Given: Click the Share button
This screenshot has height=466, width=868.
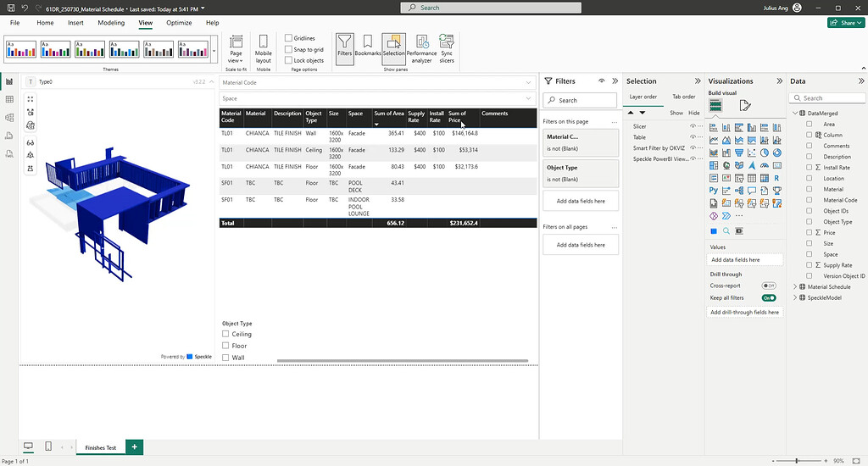Looking at the screenshot, I should coord(846,23).
